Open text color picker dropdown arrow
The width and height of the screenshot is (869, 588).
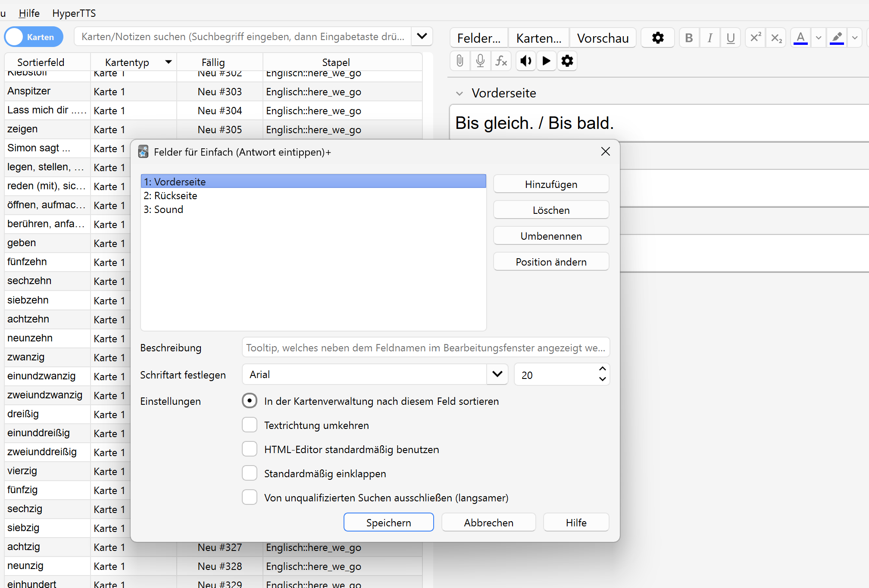819,38
